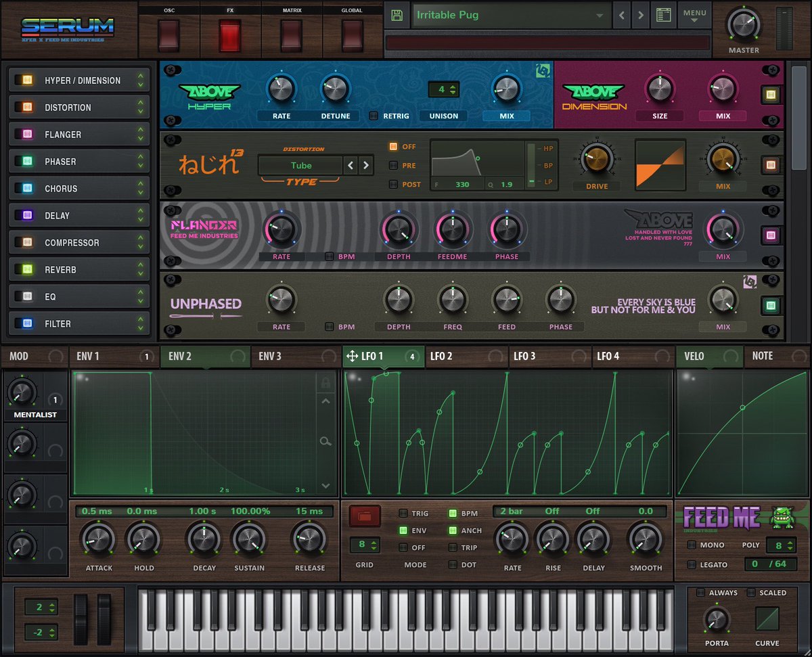Select the VELO tab
The image size is (812, 657).
click(x=709, y=356)
